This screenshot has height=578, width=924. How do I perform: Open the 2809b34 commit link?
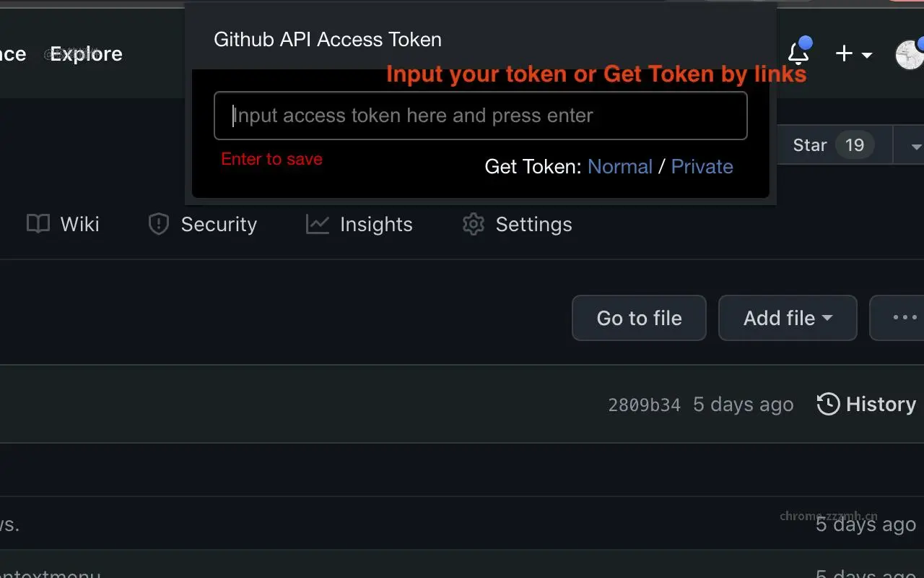click(x=644, y=404)
